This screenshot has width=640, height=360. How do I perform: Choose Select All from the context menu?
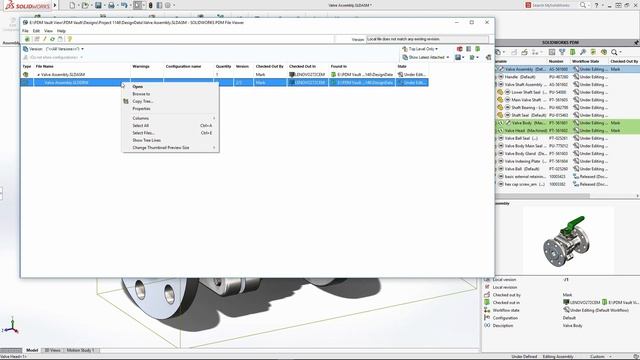pos(171,126)
